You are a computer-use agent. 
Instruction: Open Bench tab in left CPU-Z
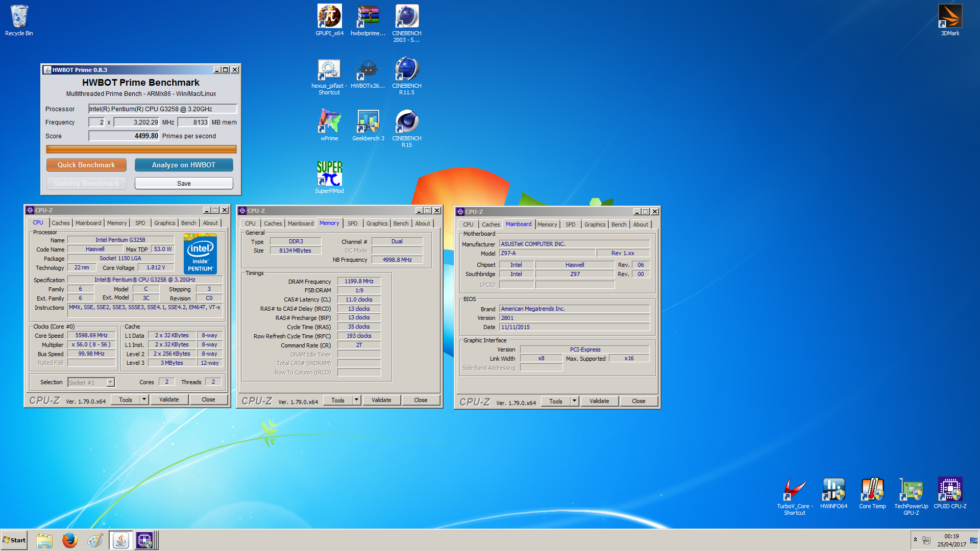[188, 223]
